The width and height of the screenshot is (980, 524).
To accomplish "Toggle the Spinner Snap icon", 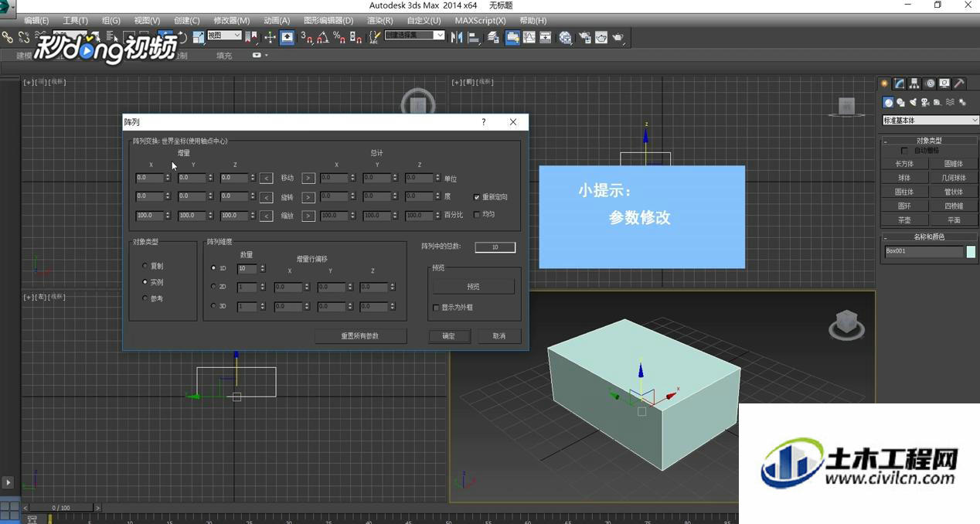I will (356, 37).
